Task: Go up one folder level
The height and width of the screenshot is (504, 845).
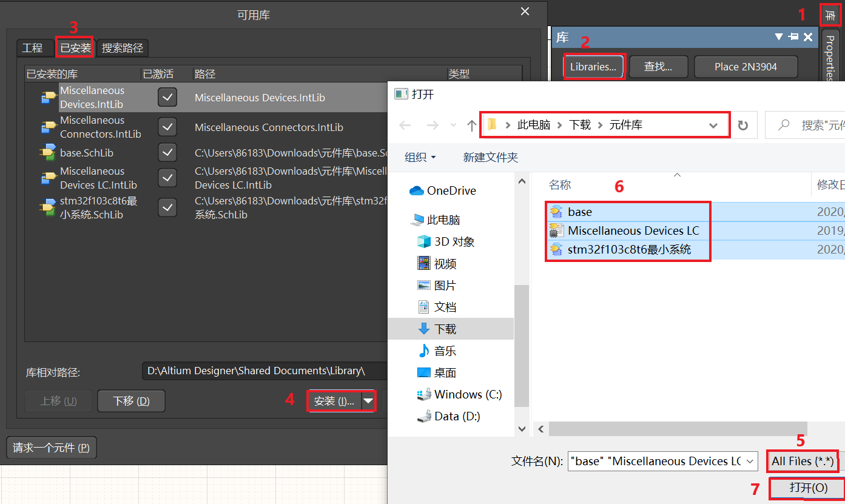Action: 472,126
